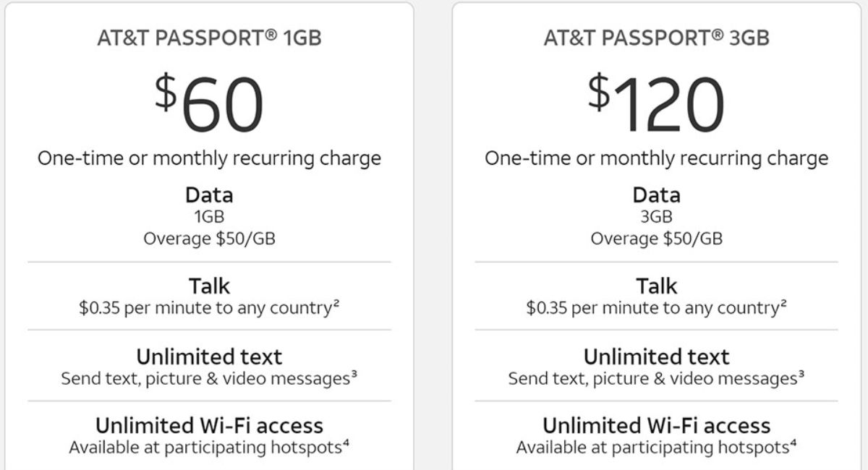Click Unlimited Wi-Fi access in the 1GB card

pos(209,425)
